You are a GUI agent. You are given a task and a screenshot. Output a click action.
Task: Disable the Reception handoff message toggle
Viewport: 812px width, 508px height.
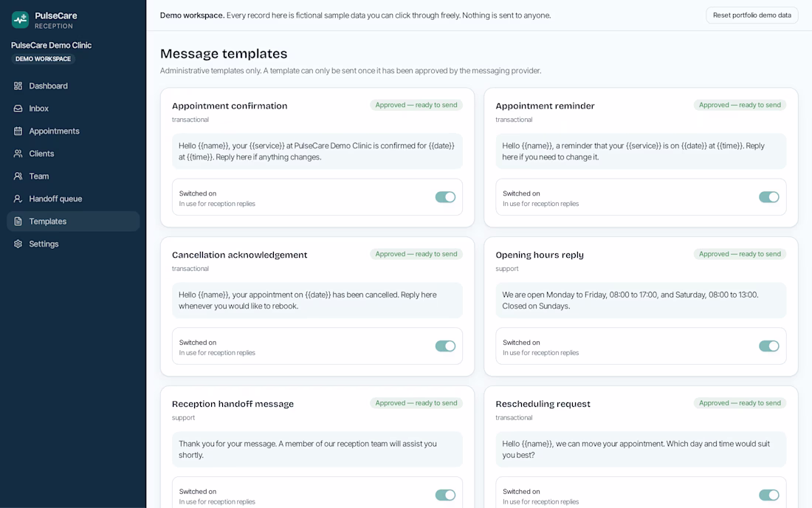coord(445,495)
